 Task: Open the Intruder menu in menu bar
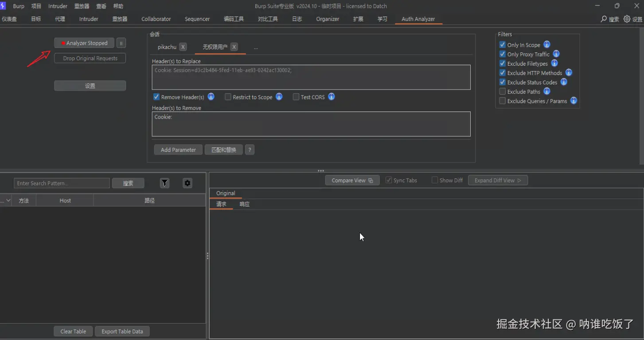tap(58, 6)
